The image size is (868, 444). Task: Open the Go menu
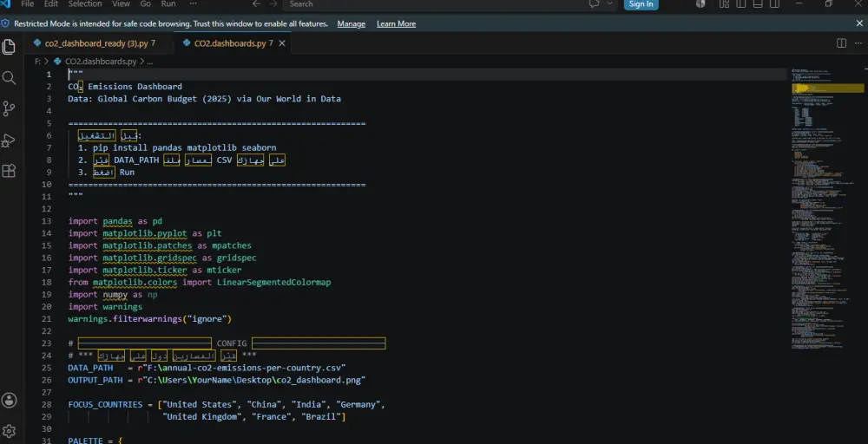(146, 3)
